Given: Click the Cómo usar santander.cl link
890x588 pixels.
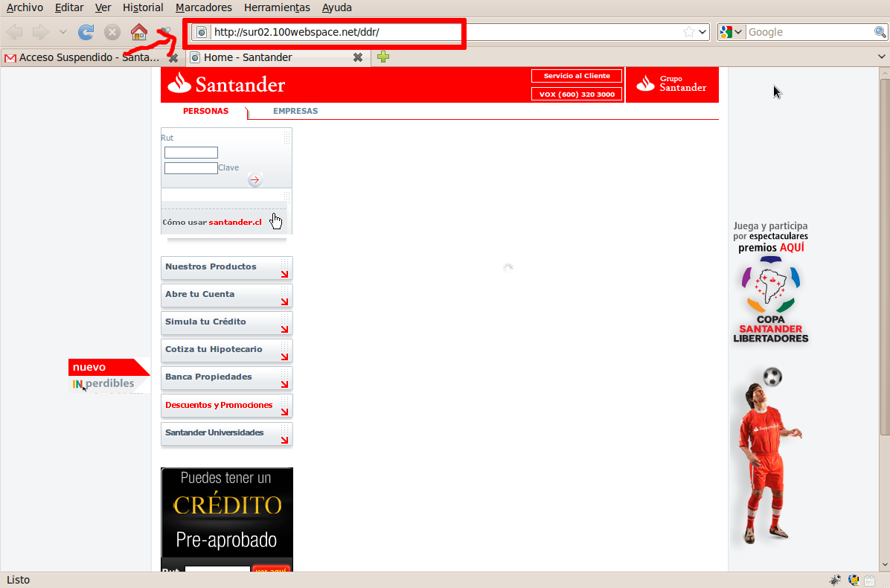Looking at the screenshot, I should click(x=212, y=222).
